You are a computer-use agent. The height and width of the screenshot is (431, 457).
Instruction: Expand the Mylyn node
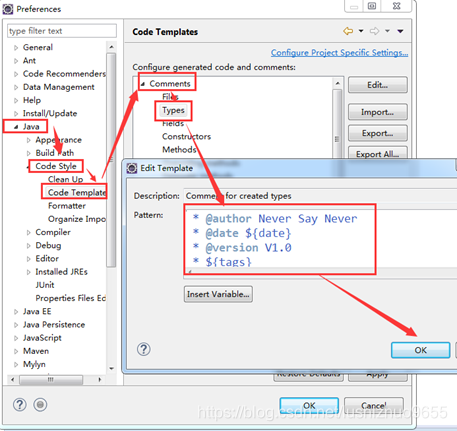point(16,364)
